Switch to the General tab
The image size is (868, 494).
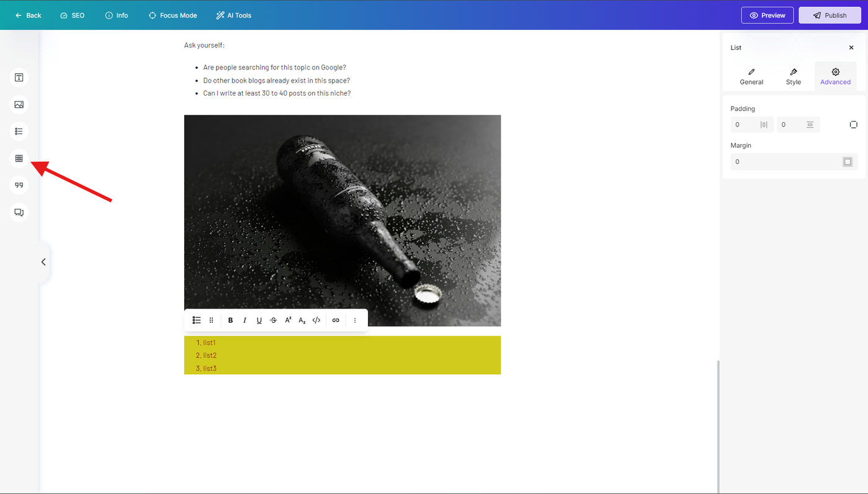751,77
